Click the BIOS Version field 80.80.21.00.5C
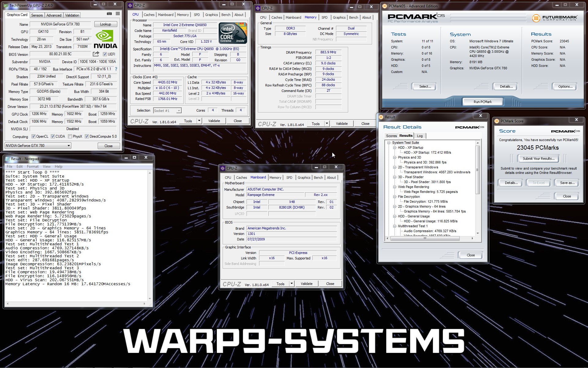This screenshot has height=368, width=588. coord(61,54)
